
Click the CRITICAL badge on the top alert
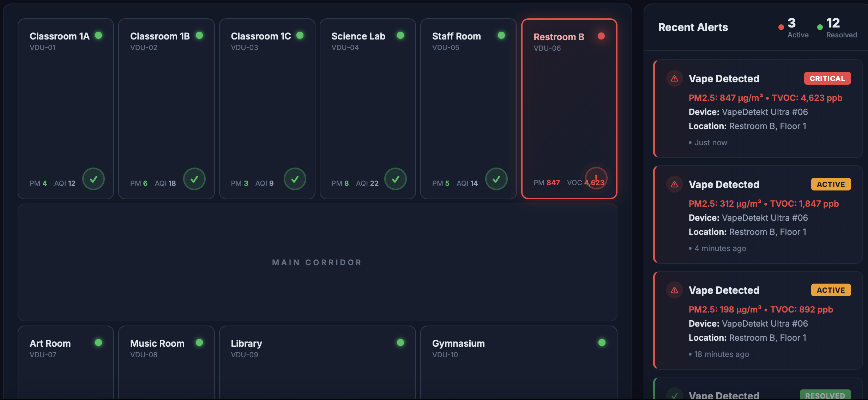click(827, 78)
